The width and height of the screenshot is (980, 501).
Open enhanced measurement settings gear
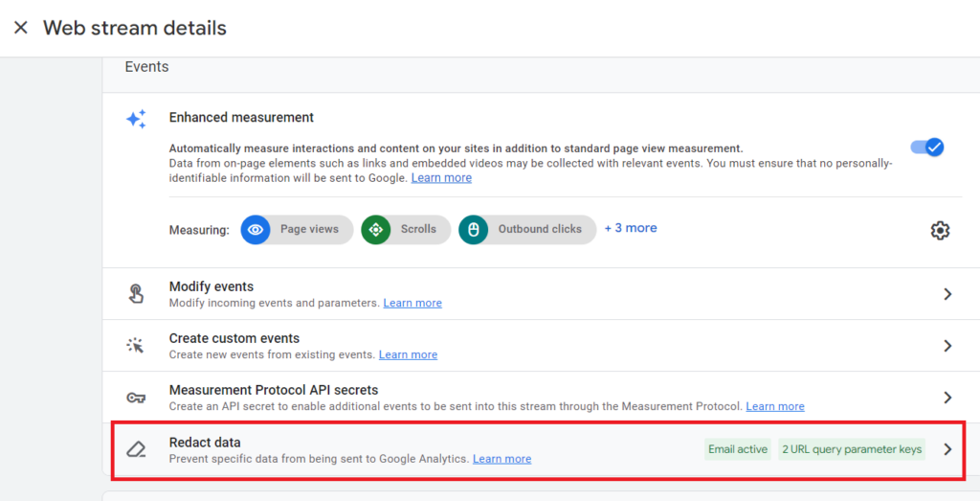pyautogui.click(x=940, y=230)
